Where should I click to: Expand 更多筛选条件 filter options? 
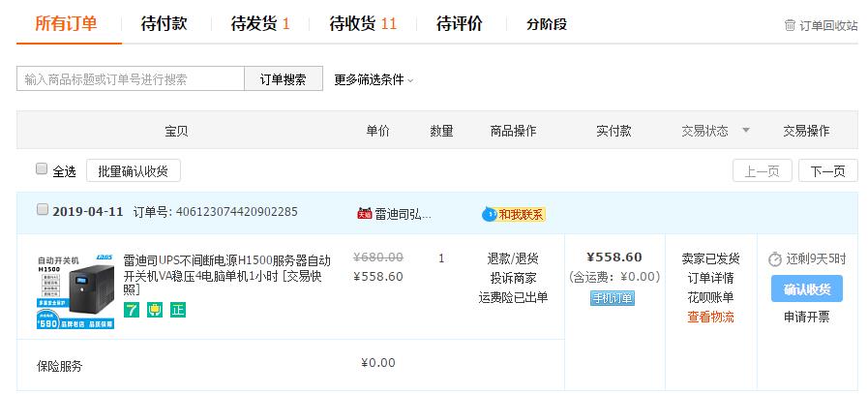coord(374,79)
